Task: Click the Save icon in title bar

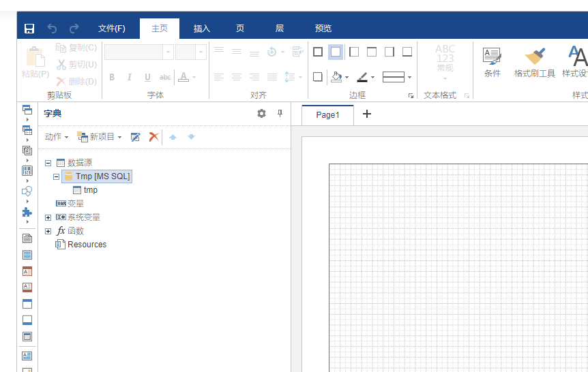Action: [29, 29]
